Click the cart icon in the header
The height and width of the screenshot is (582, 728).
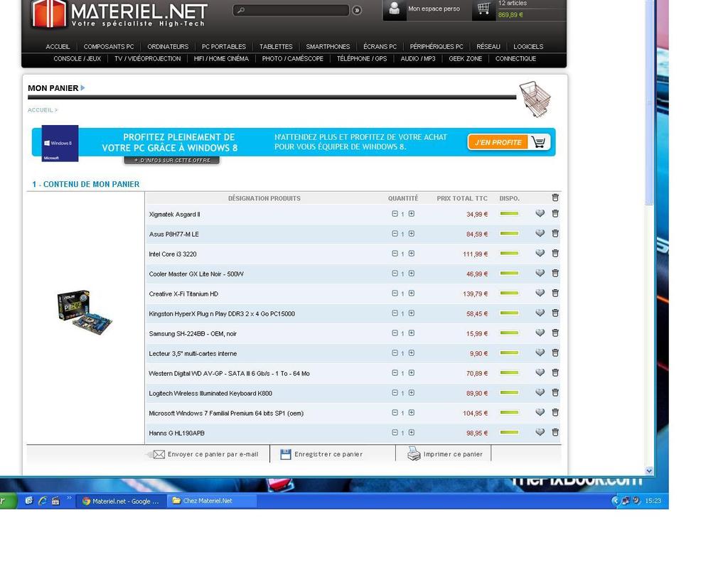483,9
